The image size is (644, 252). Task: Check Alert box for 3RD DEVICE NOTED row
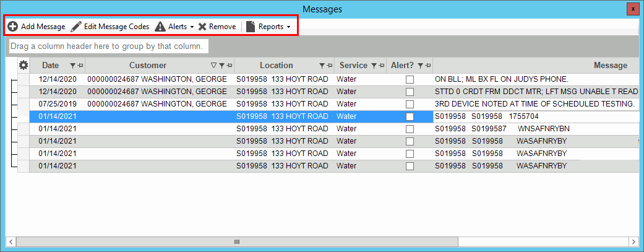(x=410, y=105)
